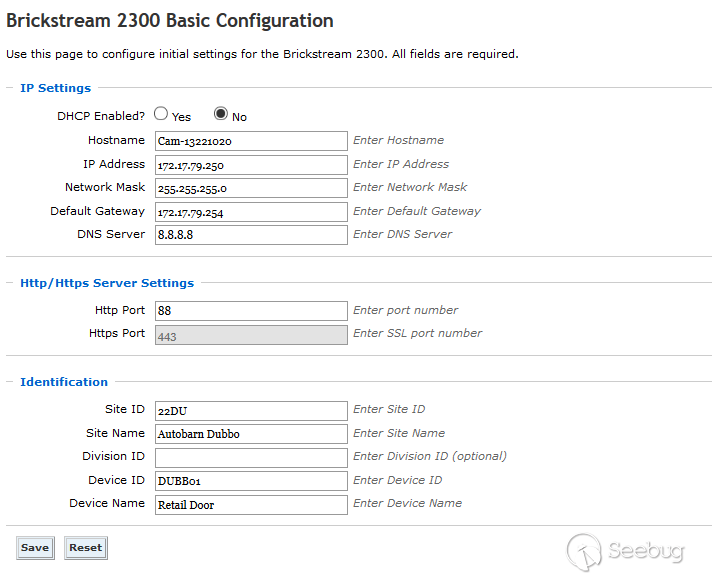This screenshot has height=579, width=712.
Task: Focus the IP Address field
Action: coord(251,165)
